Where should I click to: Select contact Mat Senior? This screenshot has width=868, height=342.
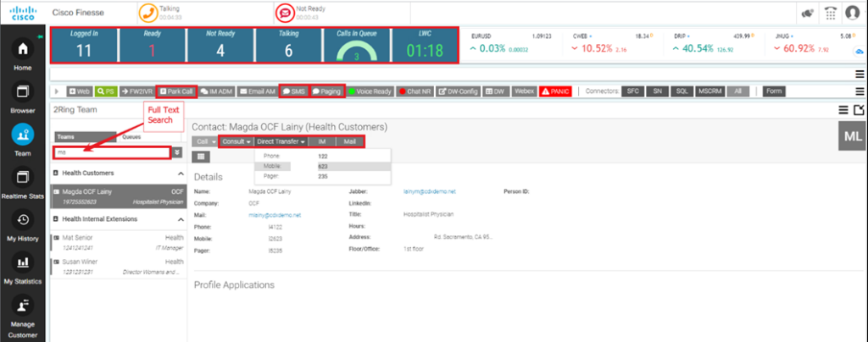(118, 241)
